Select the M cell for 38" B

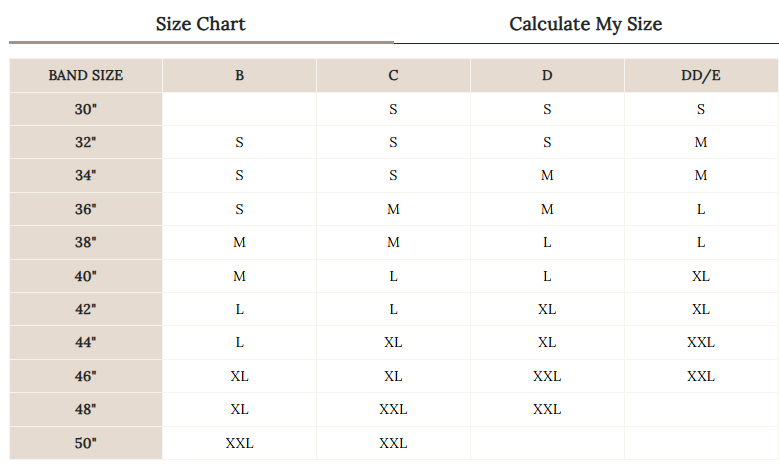[239, 242]
